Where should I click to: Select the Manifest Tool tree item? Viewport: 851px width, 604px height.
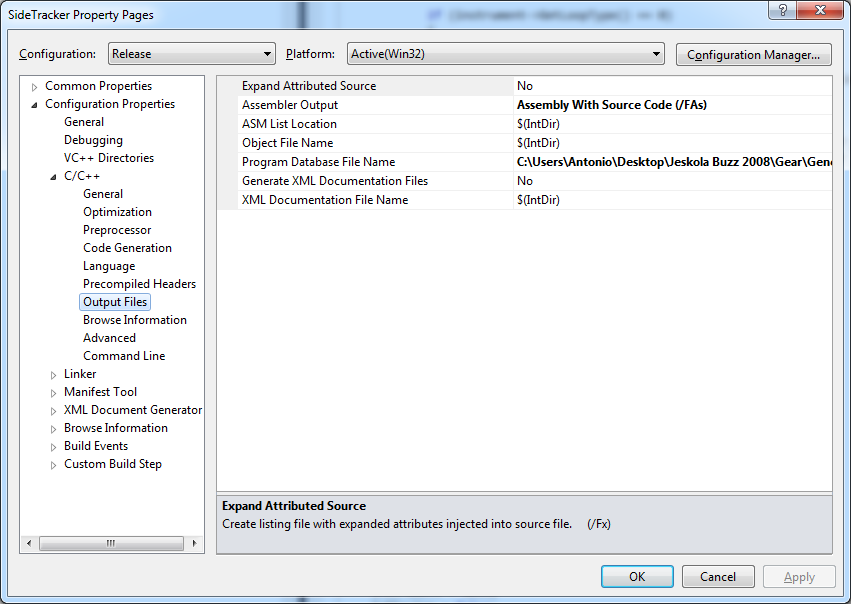click(x=100, y=392)
